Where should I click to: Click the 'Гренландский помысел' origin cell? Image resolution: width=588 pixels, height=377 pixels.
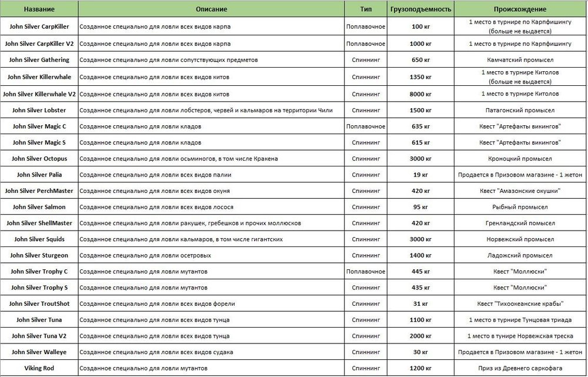click(520, 223)
